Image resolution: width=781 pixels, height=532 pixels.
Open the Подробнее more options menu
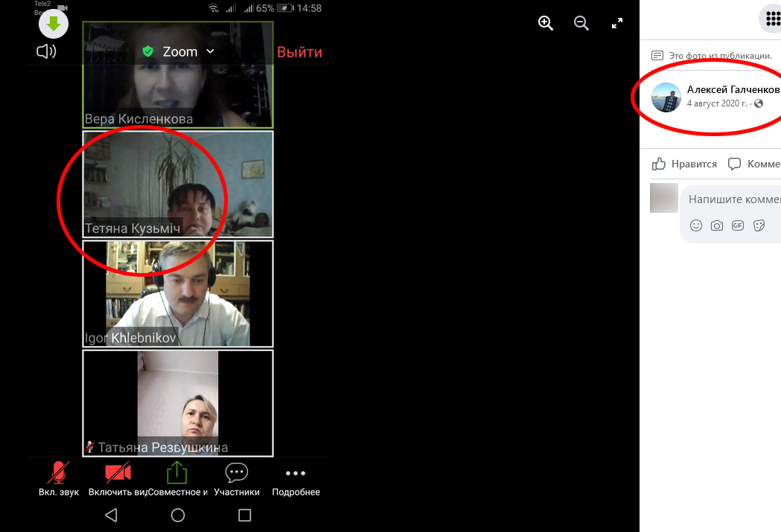(296, 478)
